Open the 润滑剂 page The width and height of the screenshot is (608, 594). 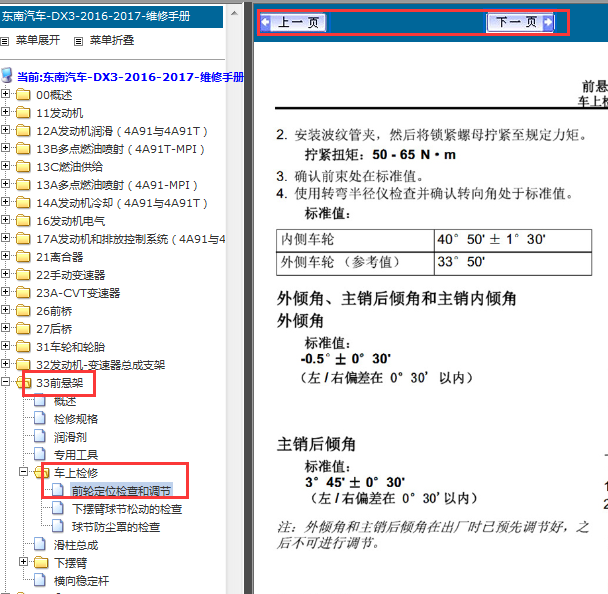[70, 437]
